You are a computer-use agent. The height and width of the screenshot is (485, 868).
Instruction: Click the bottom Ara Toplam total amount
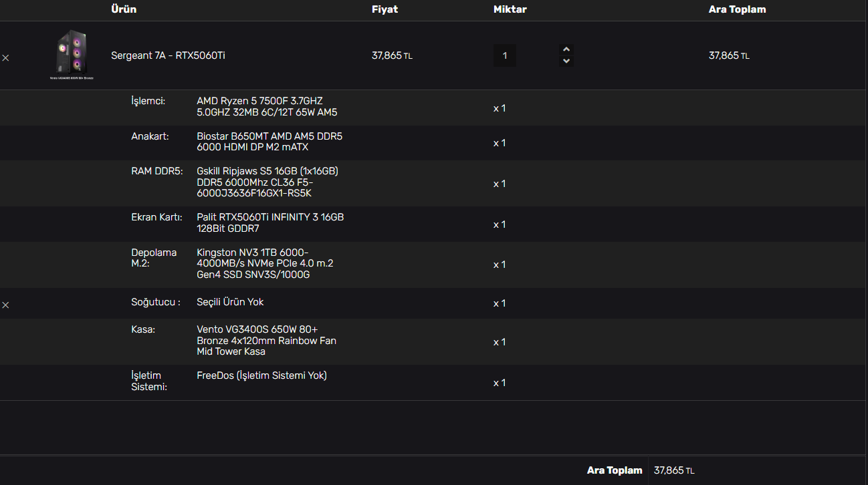pos(674,470)
